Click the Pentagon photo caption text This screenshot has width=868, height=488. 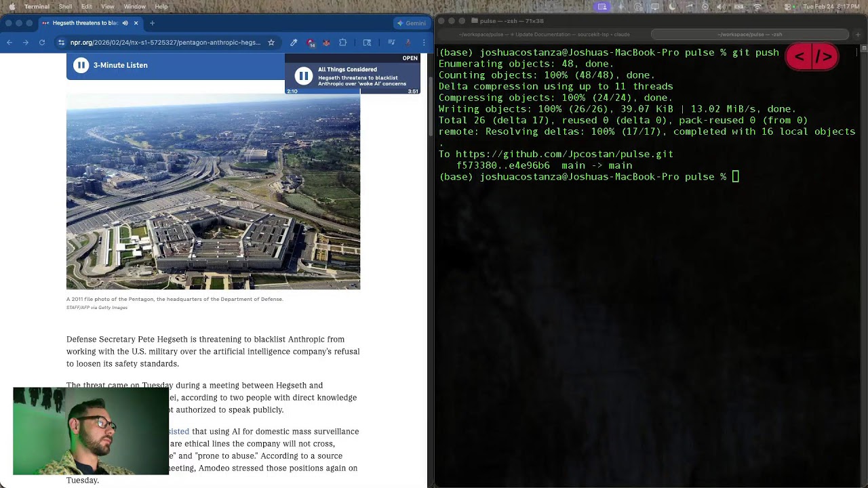pyautogui.click(x=174, y=299)
